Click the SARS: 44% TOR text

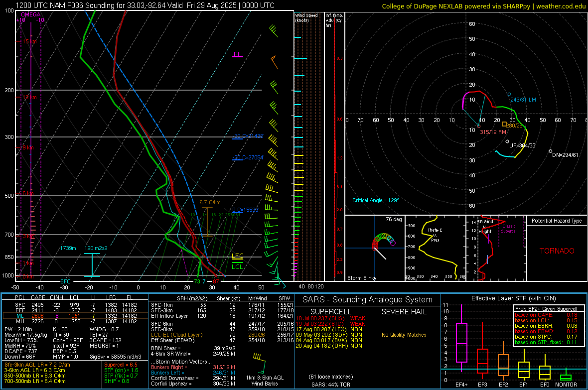pyautogui.click(x=331, y=385)
